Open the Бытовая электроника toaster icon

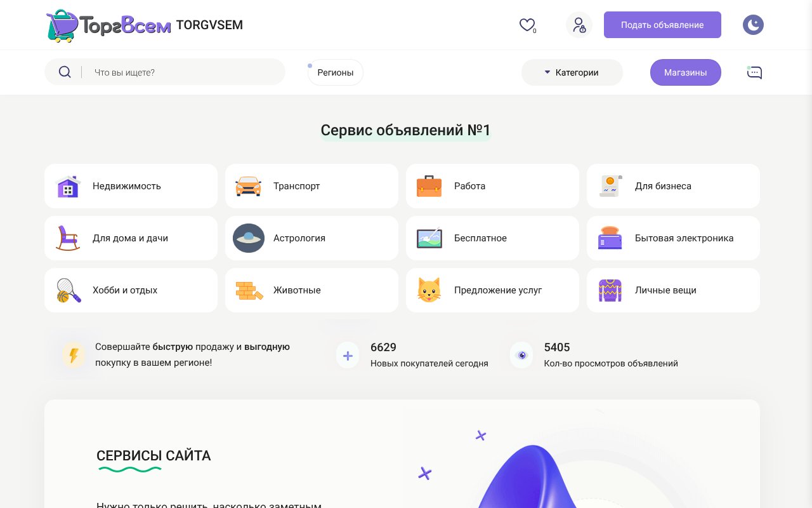tap(610, 238)
